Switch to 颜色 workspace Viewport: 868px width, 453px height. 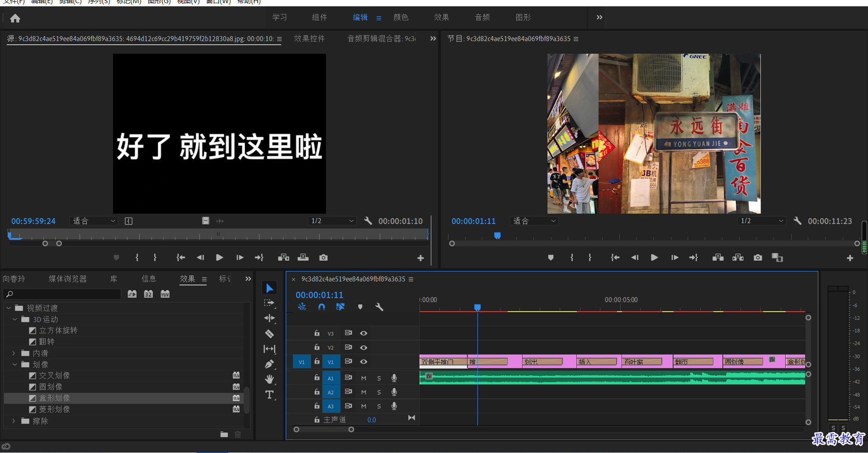(401, 17)
